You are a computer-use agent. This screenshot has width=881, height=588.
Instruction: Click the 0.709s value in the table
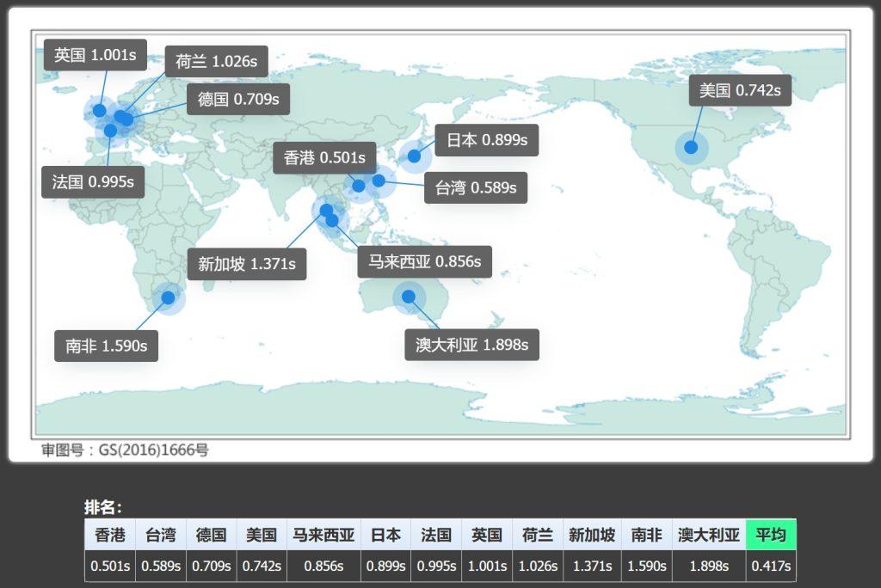(212, 566)
